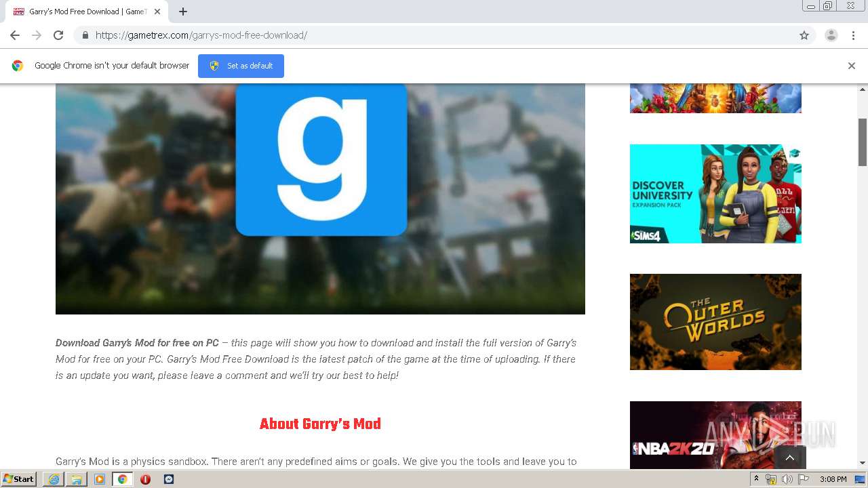Go back to the previous page
Screen dimensions: 868x488
pos(15,35)
